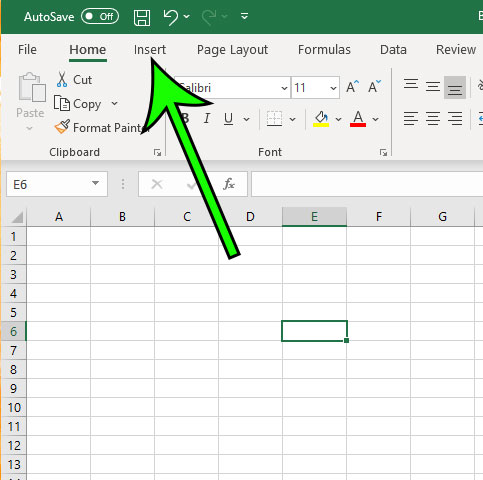Image resolution: width=483 pixels, height=480 pixels.
Task: Select column C header
Action: 187,217
